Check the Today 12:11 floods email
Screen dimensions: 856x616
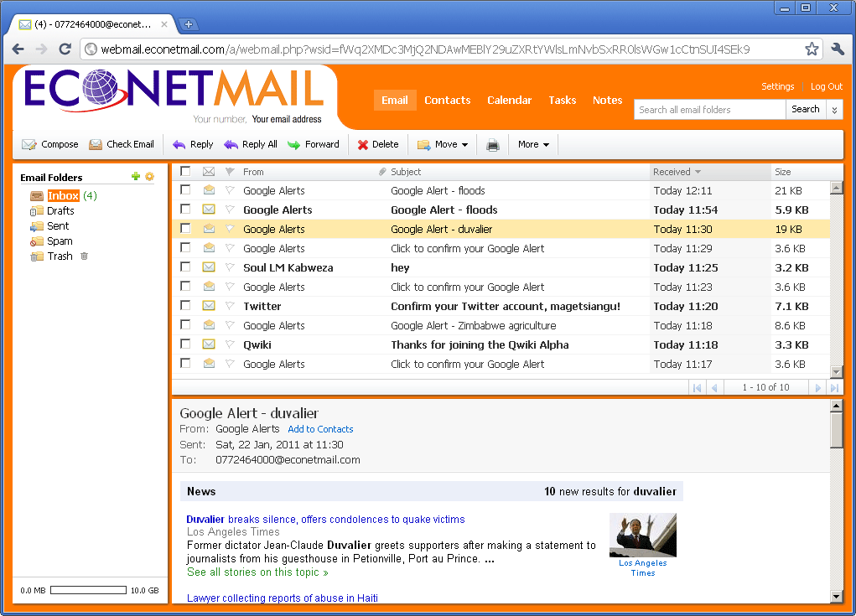[x=185, y=190]
